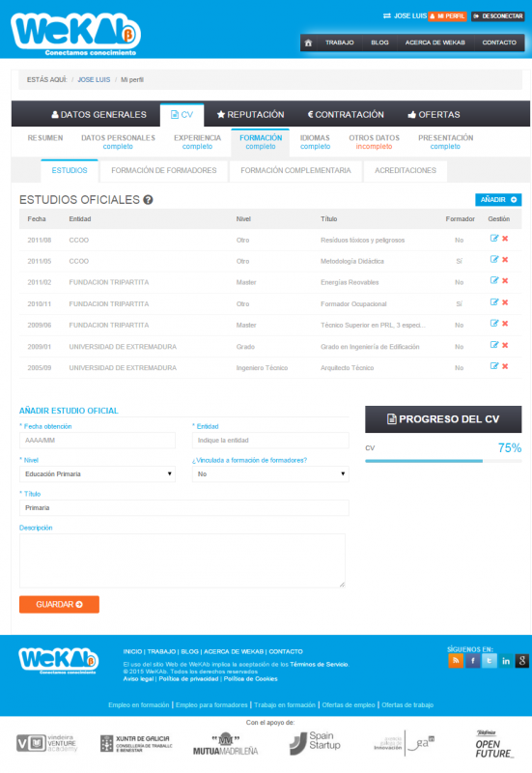
Task: Focus the Fecha obtención input field
Action: tap(98, 441)
